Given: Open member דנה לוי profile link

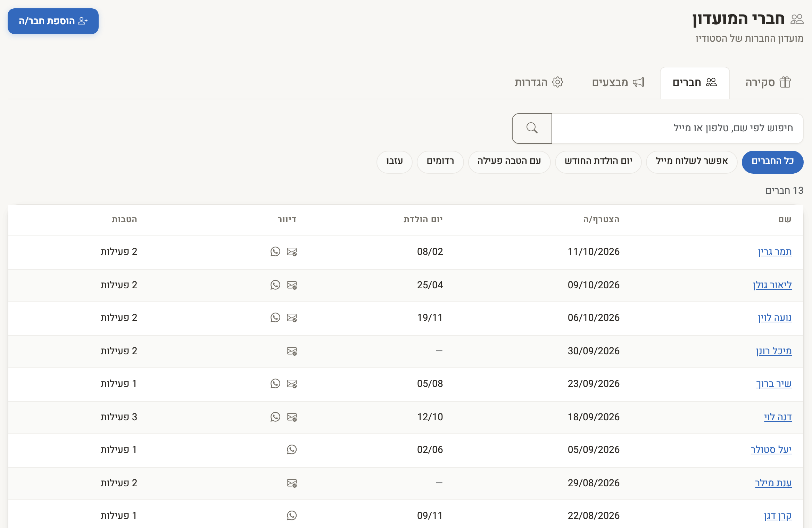Looking at the screenshot, I should (x=778, y=417).
